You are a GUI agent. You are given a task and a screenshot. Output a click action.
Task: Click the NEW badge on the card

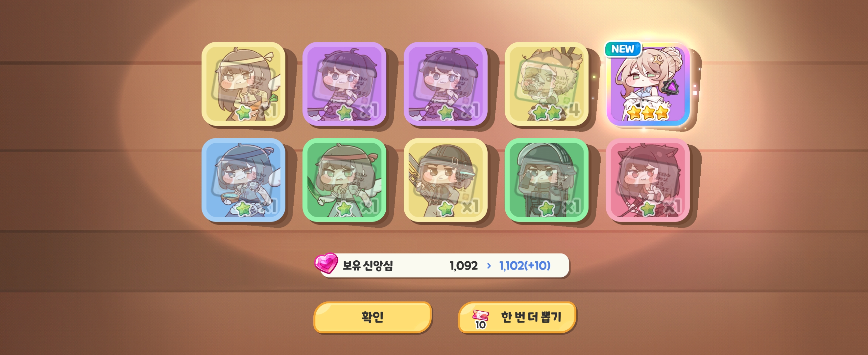(623, 49)
